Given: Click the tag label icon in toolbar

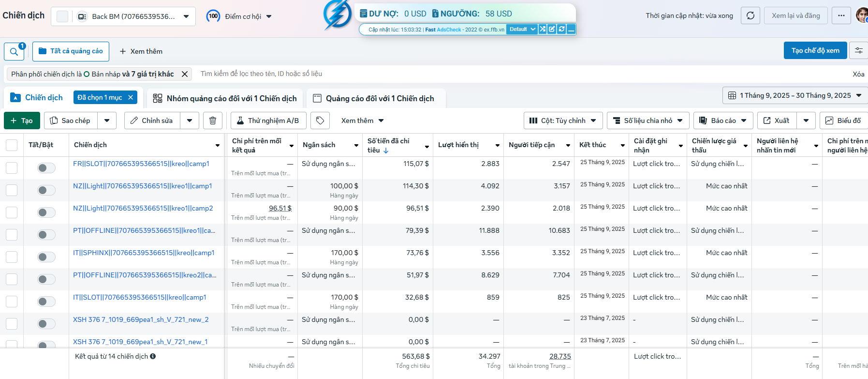Looking at the screenshot, I should (x=320, y=121).
